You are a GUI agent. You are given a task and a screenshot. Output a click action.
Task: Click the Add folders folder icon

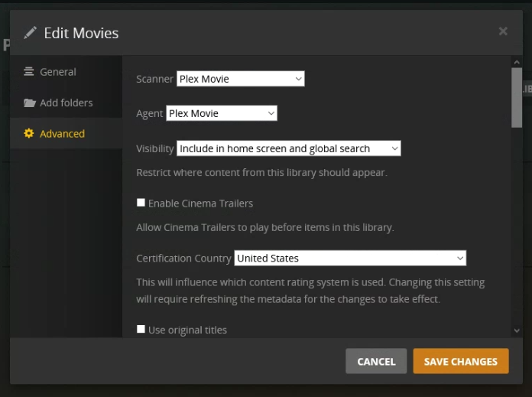30,103
